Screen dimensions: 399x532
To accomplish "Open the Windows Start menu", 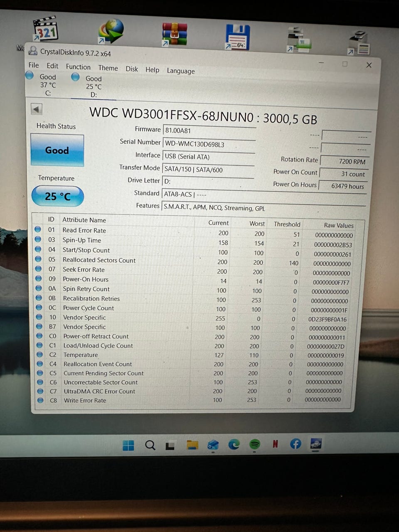I will [128, 446].
